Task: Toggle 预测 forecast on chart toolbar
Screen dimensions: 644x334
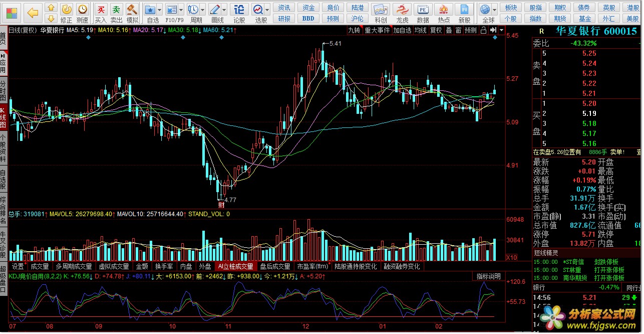Action: click(x=471, y=30)
